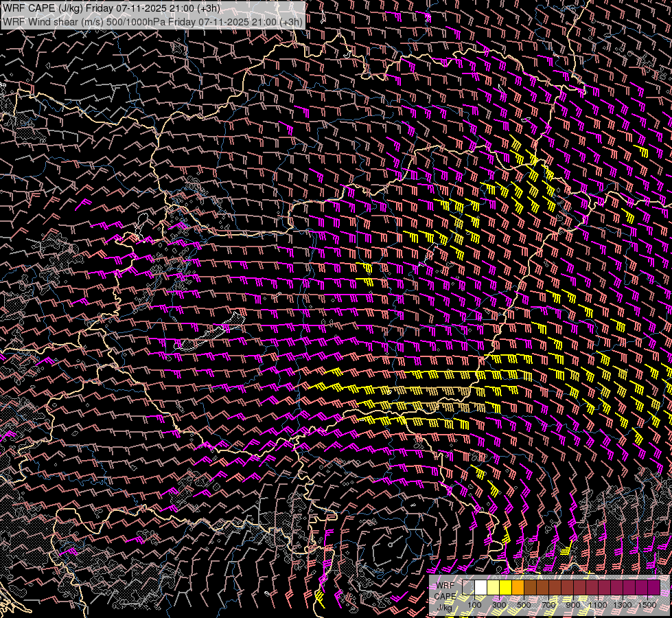This screenshot has width=672, height=618.
Task: Click the empty first swatch in CAPE legend
Action: (x=468, y=587)
